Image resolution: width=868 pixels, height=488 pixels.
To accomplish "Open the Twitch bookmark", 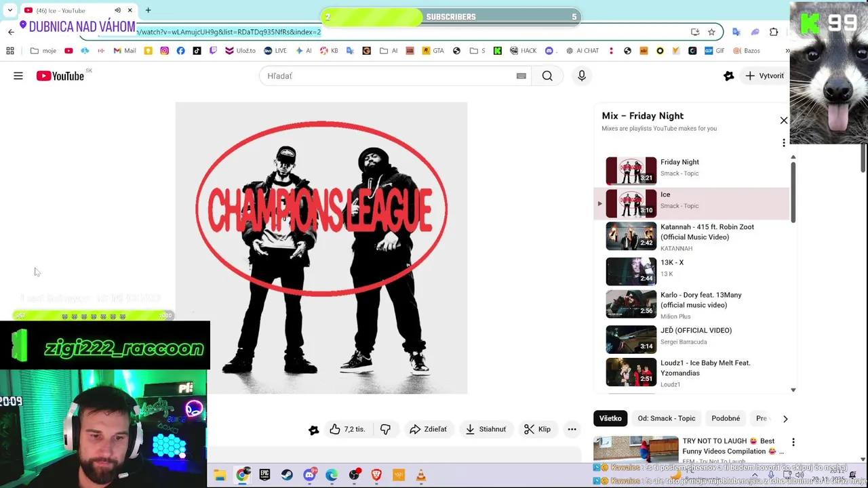I will [214, 51].
